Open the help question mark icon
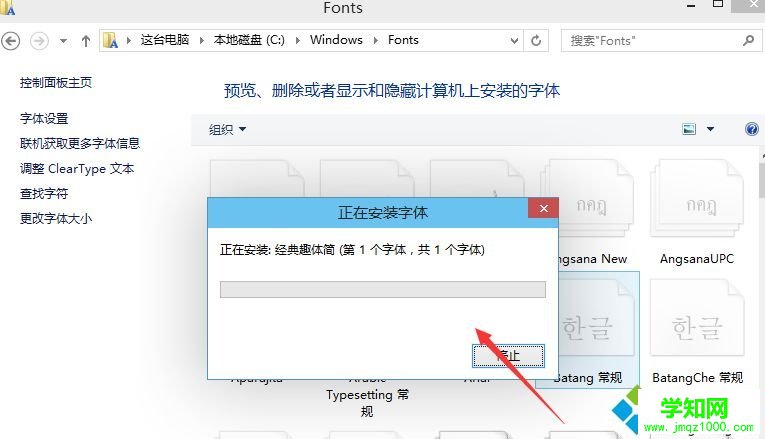Screen dimensions: 765x439 (752, 129)
